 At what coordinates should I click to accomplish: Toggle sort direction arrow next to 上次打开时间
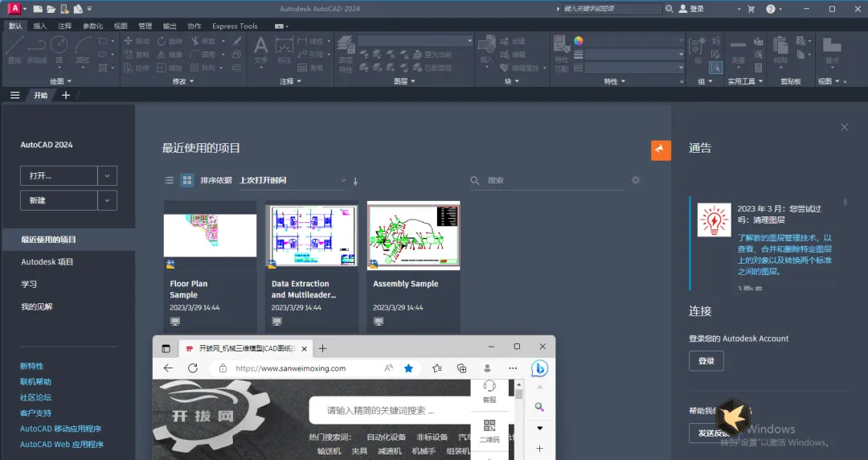[x=355, y=181]
